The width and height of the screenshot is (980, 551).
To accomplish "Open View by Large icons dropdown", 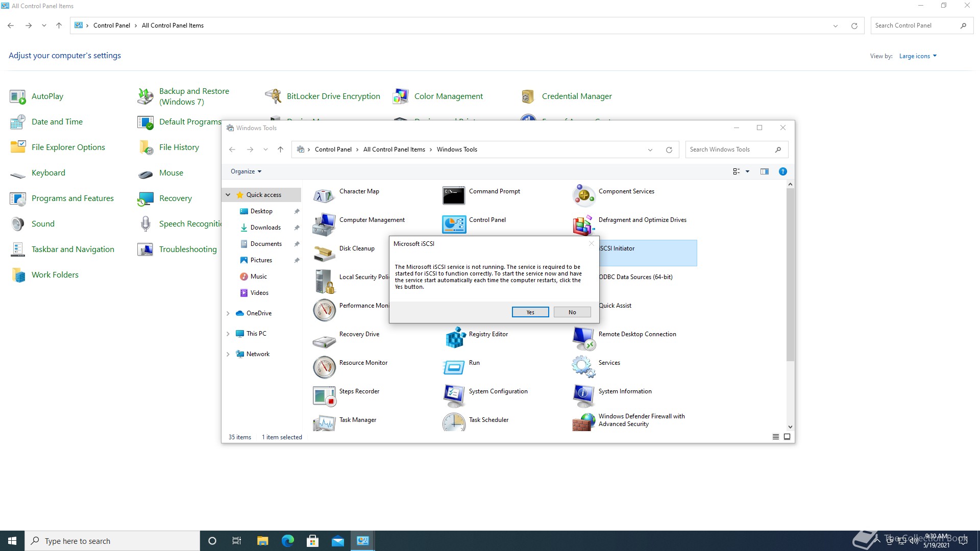I will pyautogui.click(x=918, y=56).
